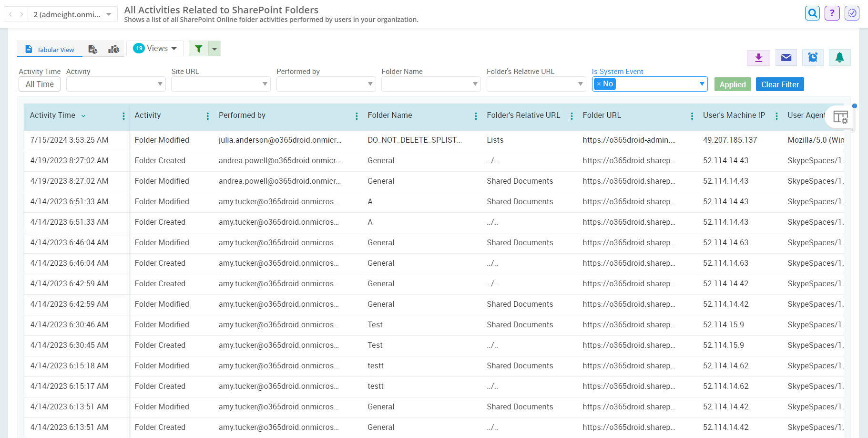The width and height of the screenshot is (868, 438).
Task: Open search using the magnifier icon
Action: [812, 13]
